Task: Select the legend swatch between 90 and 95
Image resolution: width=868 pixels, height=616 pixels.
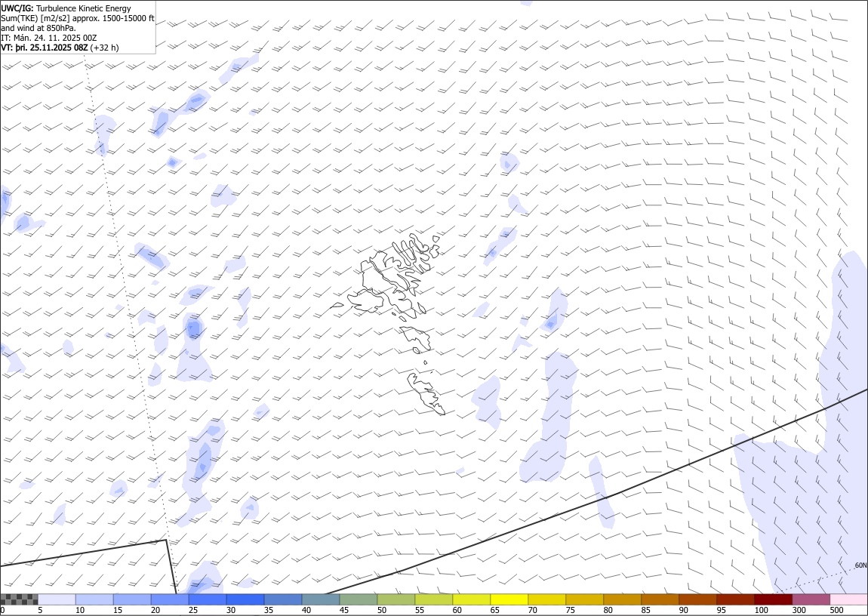Action: (x=697, y=599)
